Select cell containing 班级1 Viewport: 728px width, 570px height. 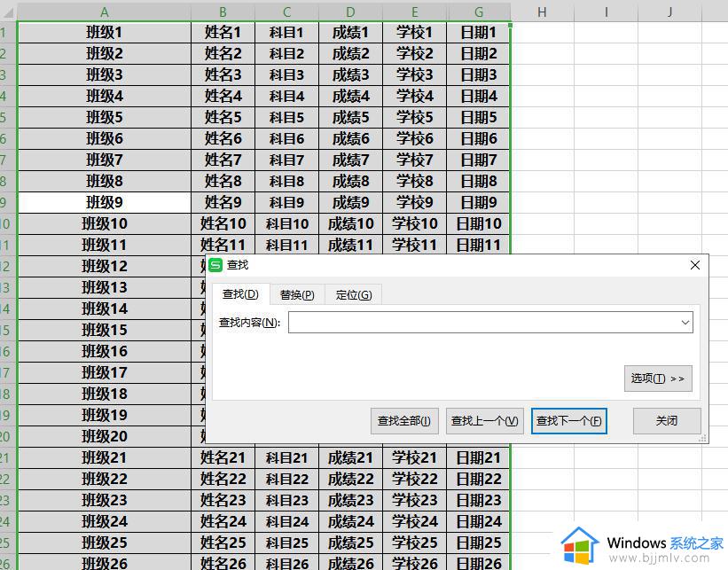point(105,33)
